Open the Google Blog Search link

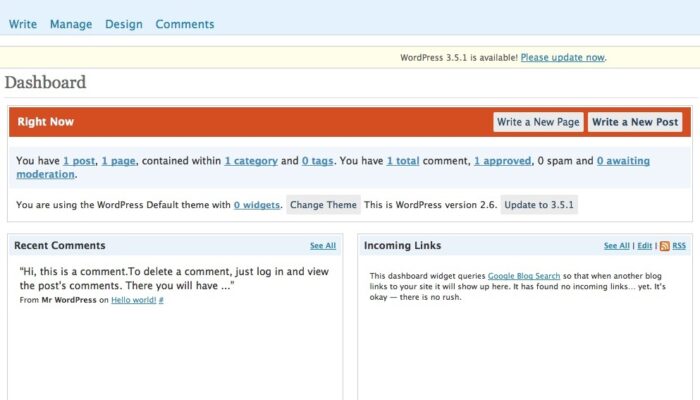click(524, 276)
